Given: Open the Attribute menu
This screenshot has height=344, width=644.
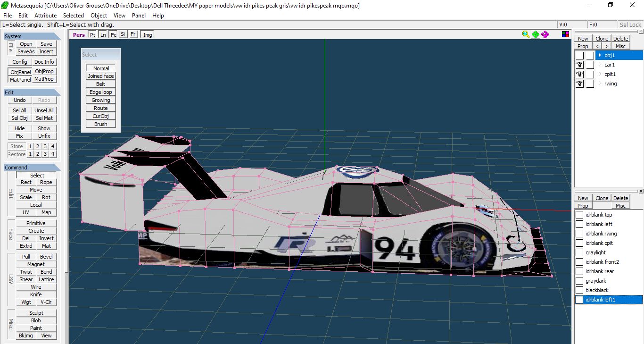Looking at the screenshot, I should click(x=45, y=15).
